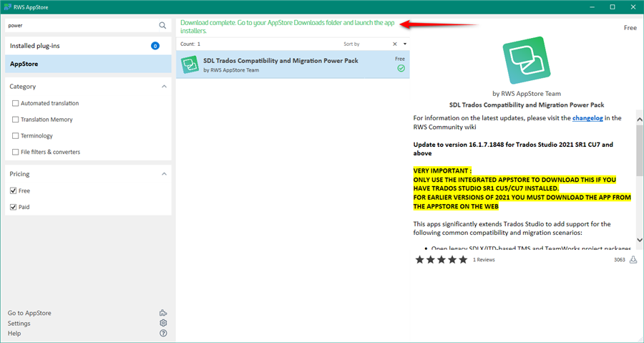Collapse the Pricing section

pyautogui.click(x=164, y=174)
